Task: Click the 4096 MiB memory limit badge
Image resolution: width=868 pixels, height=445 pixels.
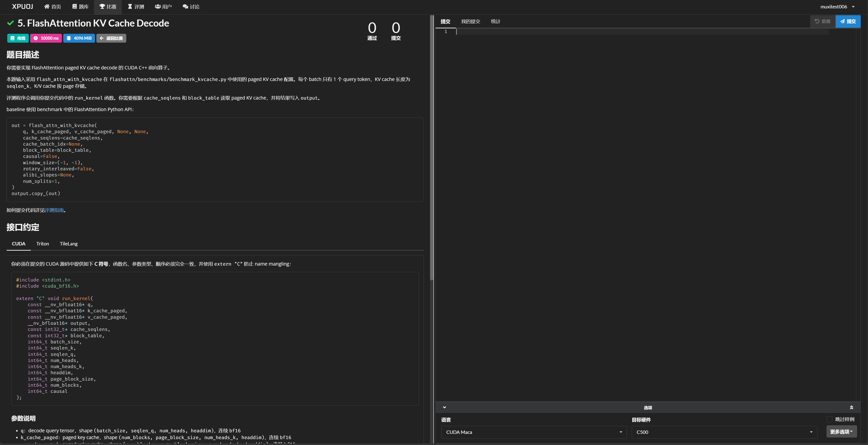Action: pyautogui.click(x=79, y=38)
